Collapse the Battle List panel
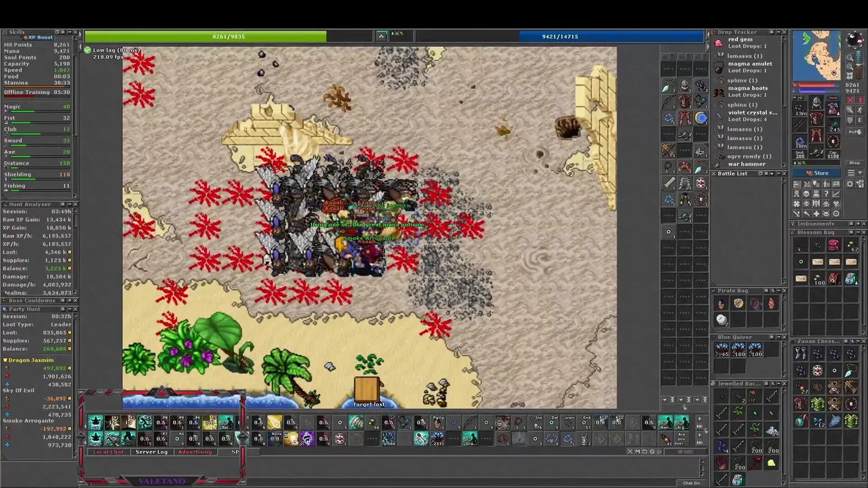The height and width of the screenshot is (488, 868). point(778,174)
